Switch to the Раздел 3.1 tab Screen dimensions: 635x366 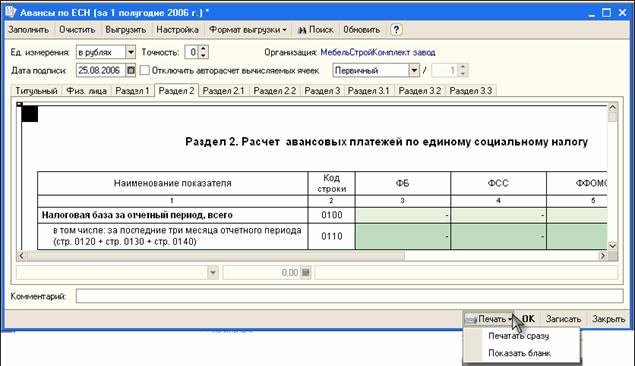click(x=369, y=91)
